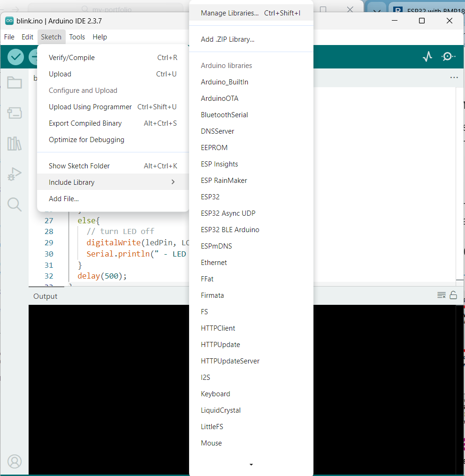
Task: Close the Sketch menu
Action: pos(51,37)
